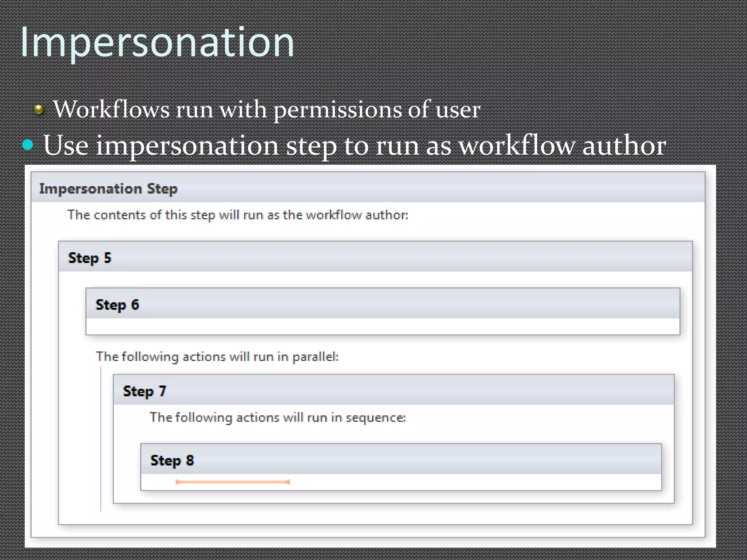Click 'The following actions will run in parallel' text
The height and width of the screenshot is (560, 747).
point(217,357)
